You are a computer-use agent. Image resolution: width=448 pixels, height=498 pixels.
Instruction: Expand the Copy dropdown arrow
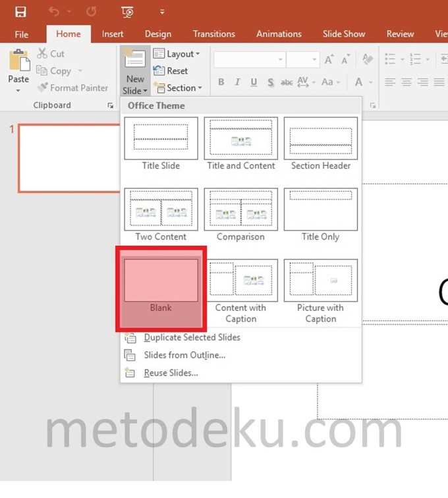pyautogui.click(x=80, y=71)
